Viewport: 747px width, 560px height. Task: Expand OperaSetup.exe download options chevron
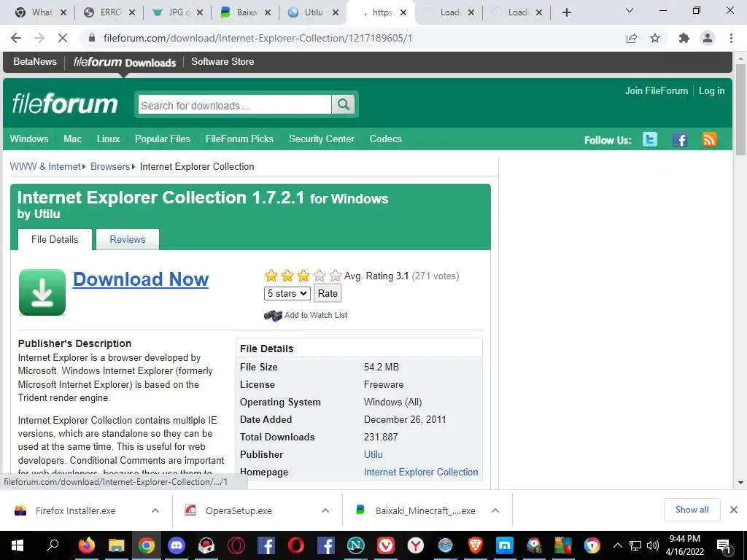[x=325, y=510]
